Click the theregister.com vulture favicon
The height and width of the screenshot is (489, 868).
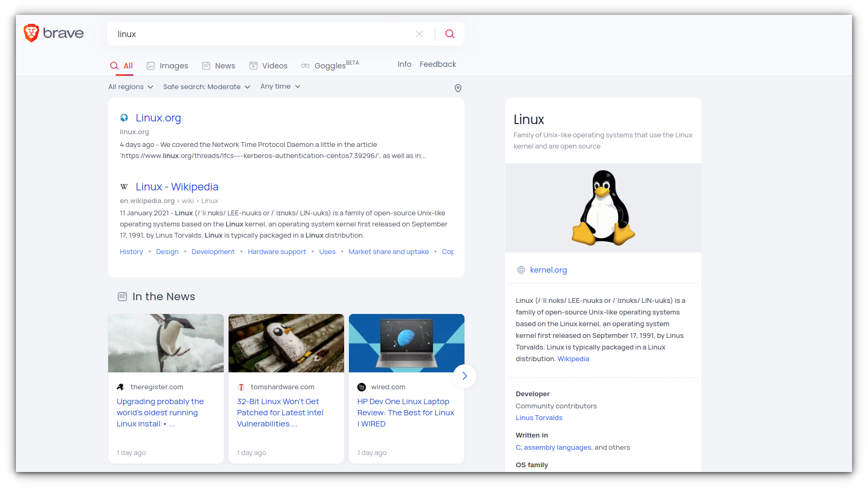point(121,387)
